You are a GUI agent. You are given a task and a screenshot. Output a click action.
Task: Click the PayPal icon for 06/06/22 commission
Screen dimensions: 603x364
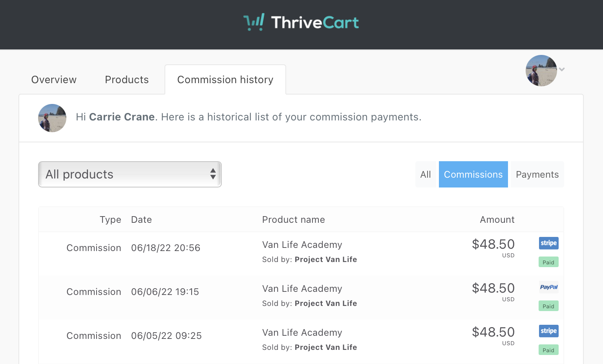[x=548, y=287]
